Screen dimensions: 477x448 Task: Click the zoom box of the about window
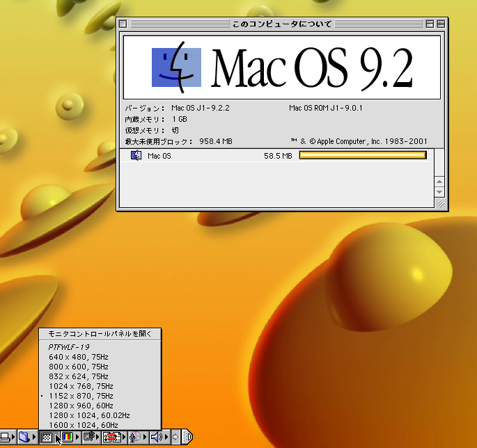(430, 24)
